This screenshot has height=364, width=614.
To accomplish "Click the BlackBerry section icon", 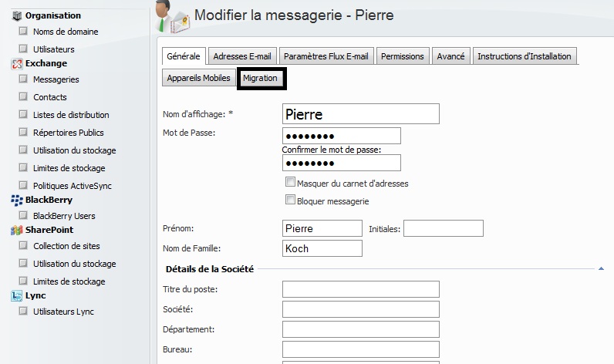I will [17, 200].
